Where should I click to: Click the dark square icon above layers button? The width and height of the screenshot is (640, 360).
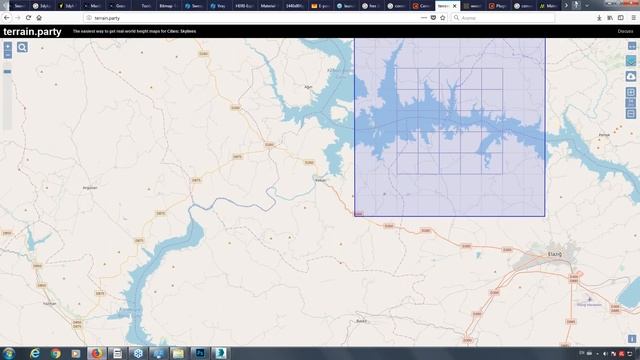coord(632,46)
